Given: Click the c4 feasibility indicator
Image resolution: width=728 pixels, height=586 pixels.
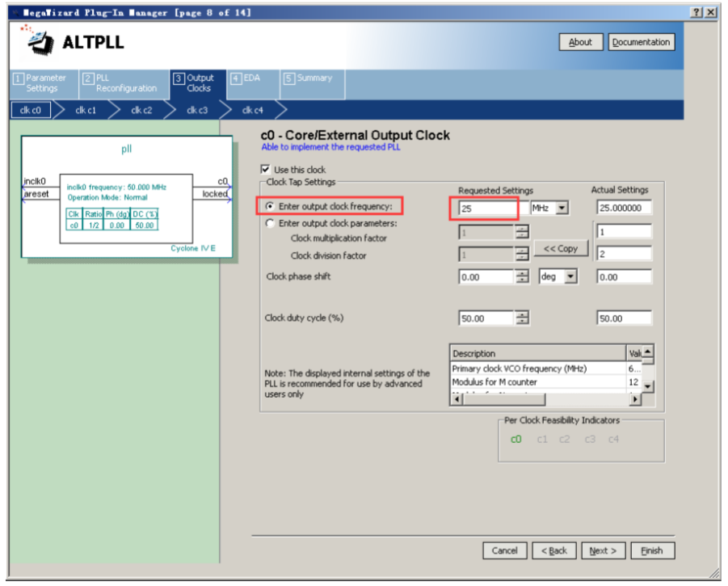Looking at the screenshot, I should tap(613, 439).
